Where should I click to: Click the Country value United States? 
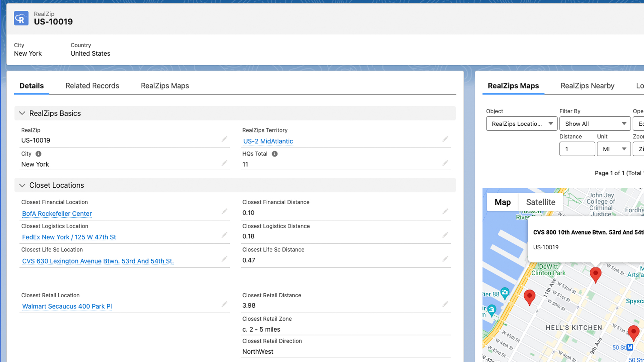90,54
